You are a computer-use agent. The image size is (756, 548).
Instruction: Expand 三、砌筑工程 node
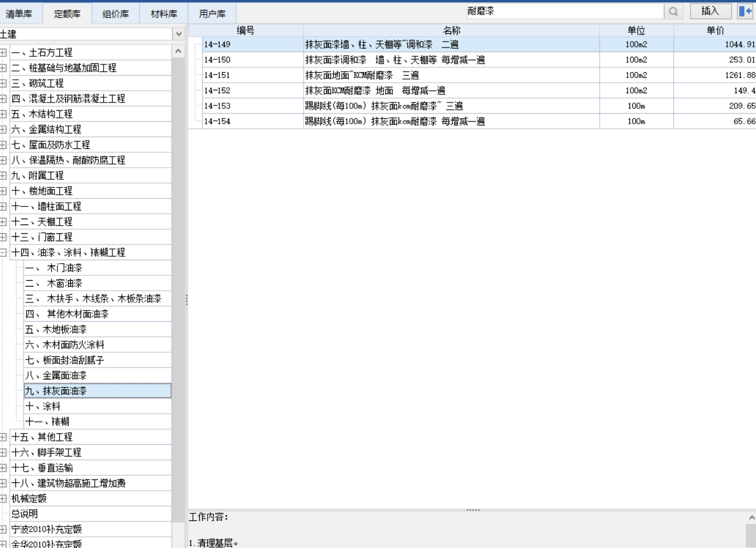point(4,83)
